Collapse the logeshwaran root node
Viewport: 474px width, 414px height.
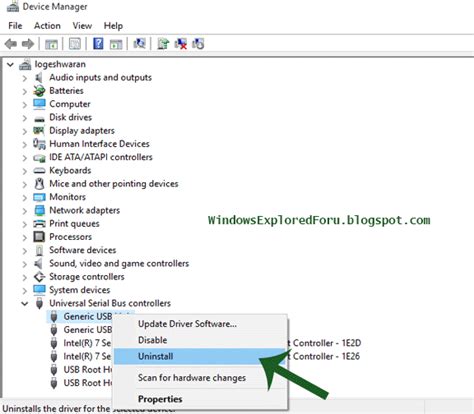pos(11,64)
